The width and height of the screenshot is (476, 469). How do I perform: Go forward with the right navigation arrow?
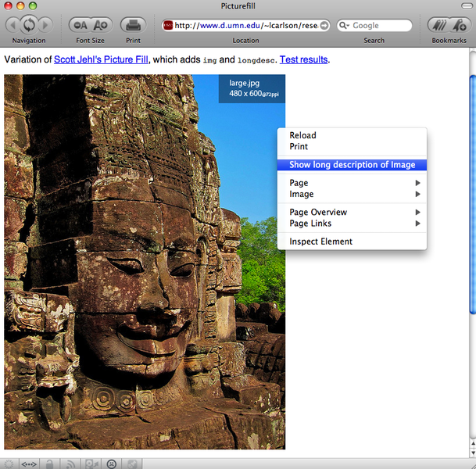46,25
